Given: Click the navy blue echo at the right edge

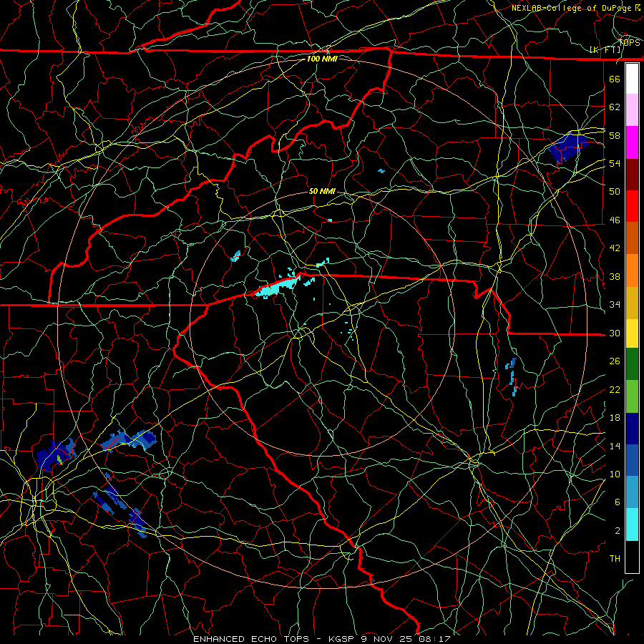Looking at the screenshot, I should (x=568, y=147).
